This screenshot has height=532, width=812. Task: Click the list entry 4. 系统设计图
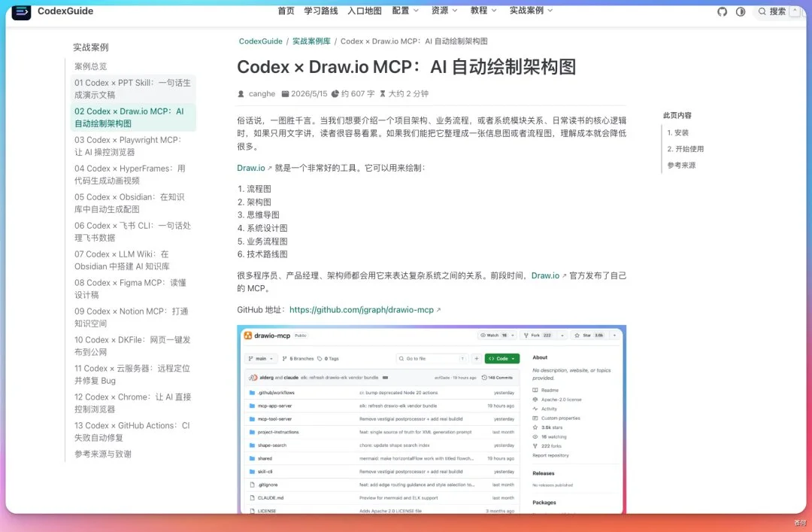262,228
